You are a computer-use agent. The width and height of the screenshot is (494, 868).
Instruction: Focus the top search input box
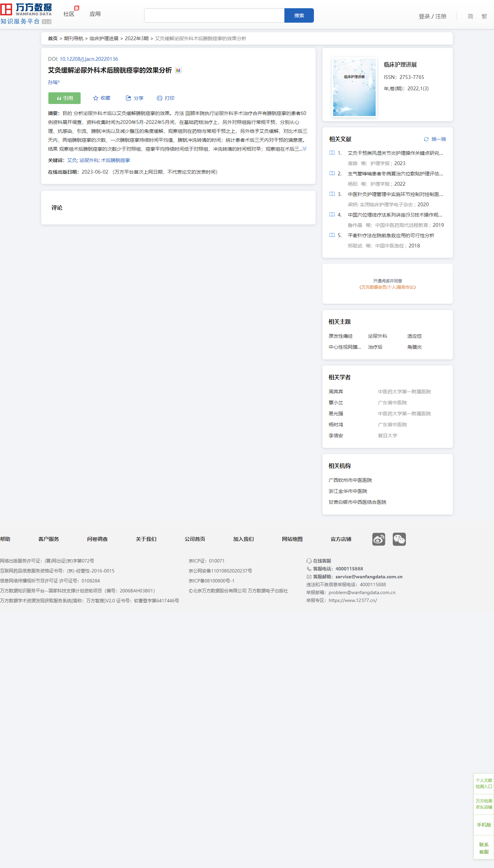click(214, 15)
